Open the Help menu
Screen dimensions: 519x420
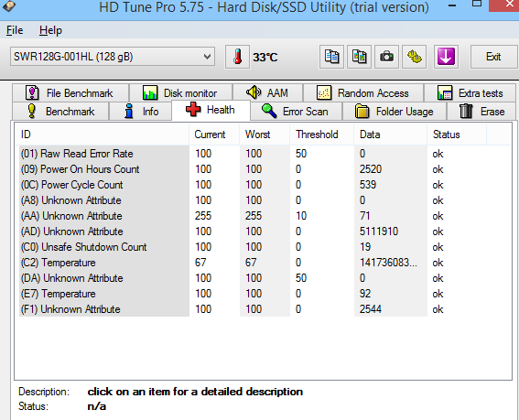(x=50, y=30)
